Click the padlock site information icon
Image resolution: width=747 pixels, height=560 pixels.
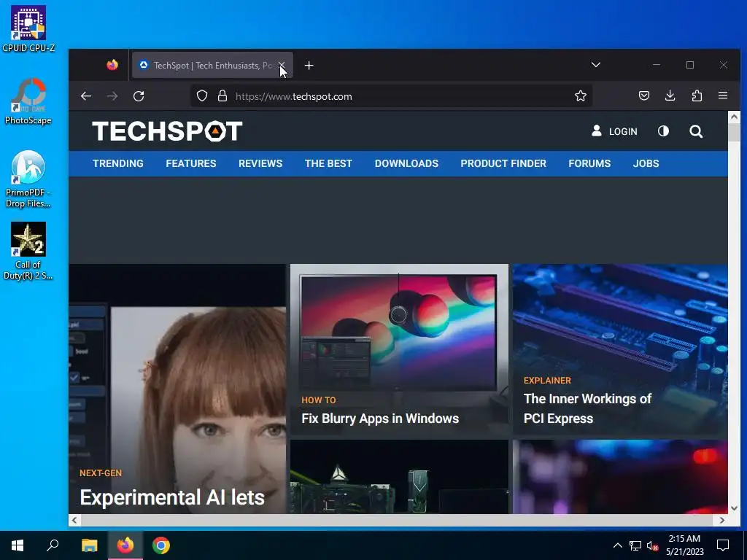(x=222, y=96)
